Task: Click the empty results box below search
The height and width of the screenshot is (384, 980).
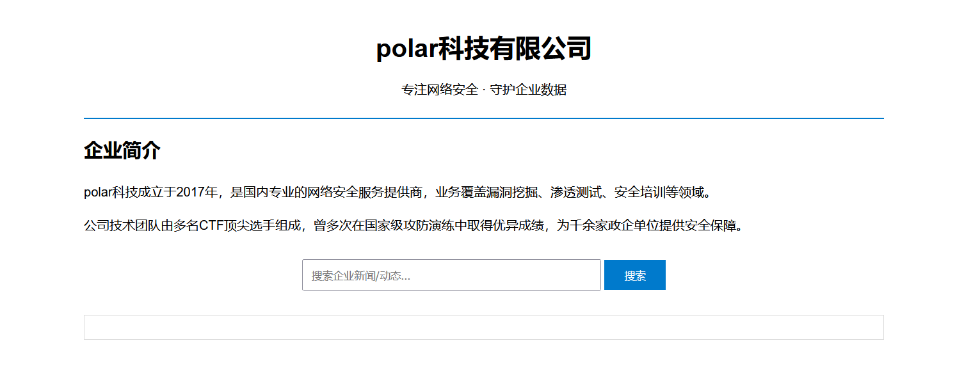Action: click(484, 327)
